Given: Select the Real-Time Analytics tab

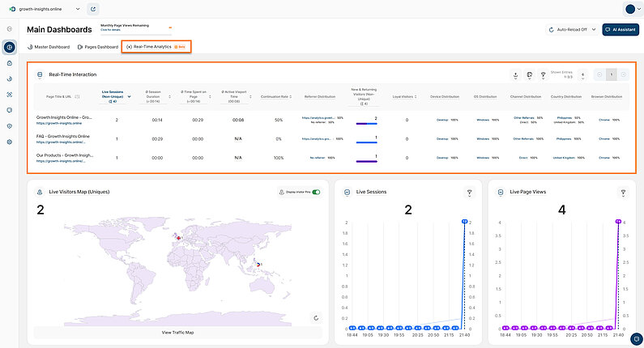Looking at the screenshot, I should click(x=156, y=47).
